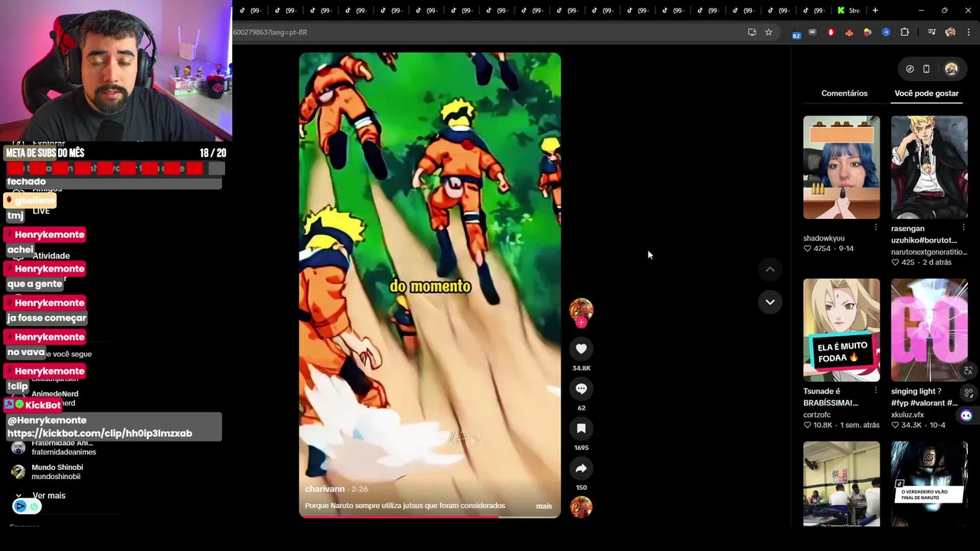Screen dimensions: 980x551
Task: Switch to the Kick 'Stre' browser tab
Action: coord(848,10)
